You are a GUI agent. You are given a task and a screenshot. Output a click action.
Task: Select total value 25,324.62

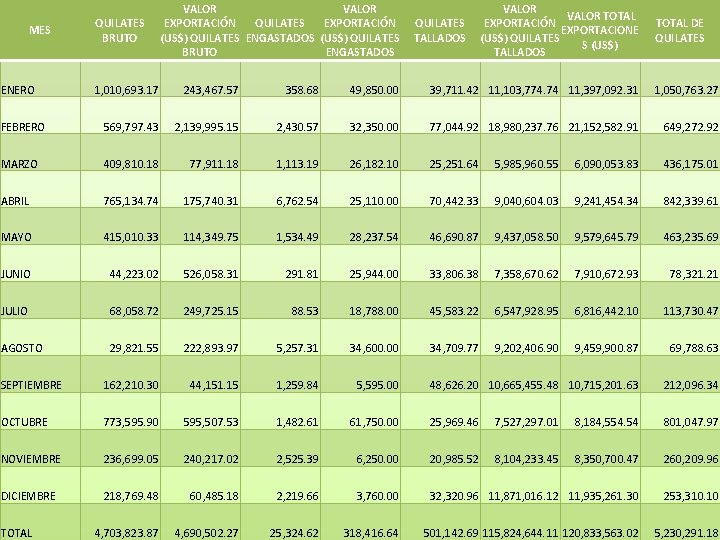pos(294,533)
